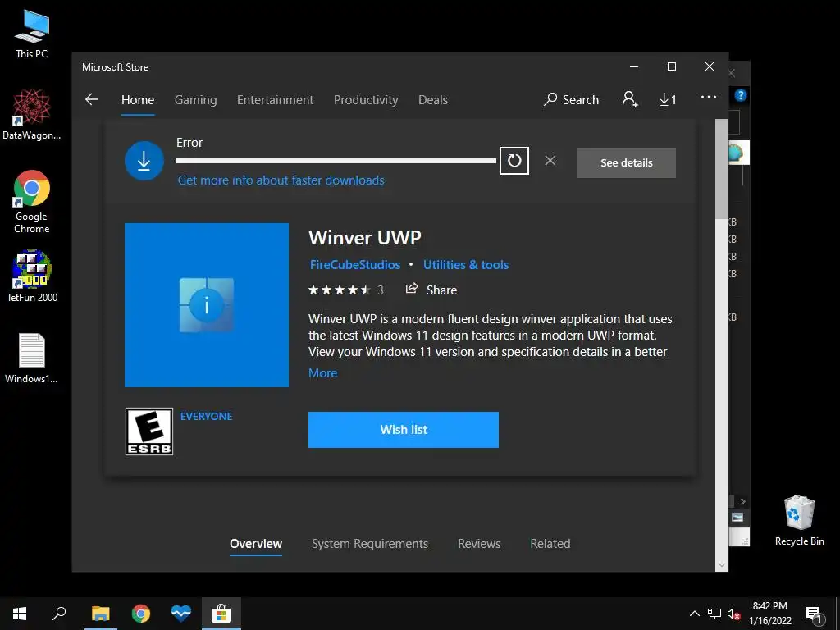Image resolution: width=840 pixels, height=630 pixels.
Task: Maximize the Microsoft Store window
Action: 672,66
